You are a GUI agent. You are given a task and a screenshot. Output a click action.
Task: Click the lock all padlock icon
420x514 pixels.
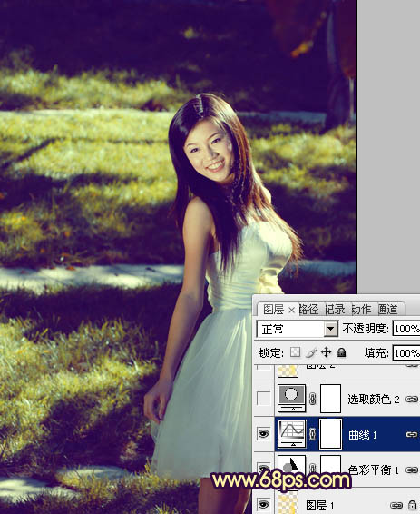[341, 352]
